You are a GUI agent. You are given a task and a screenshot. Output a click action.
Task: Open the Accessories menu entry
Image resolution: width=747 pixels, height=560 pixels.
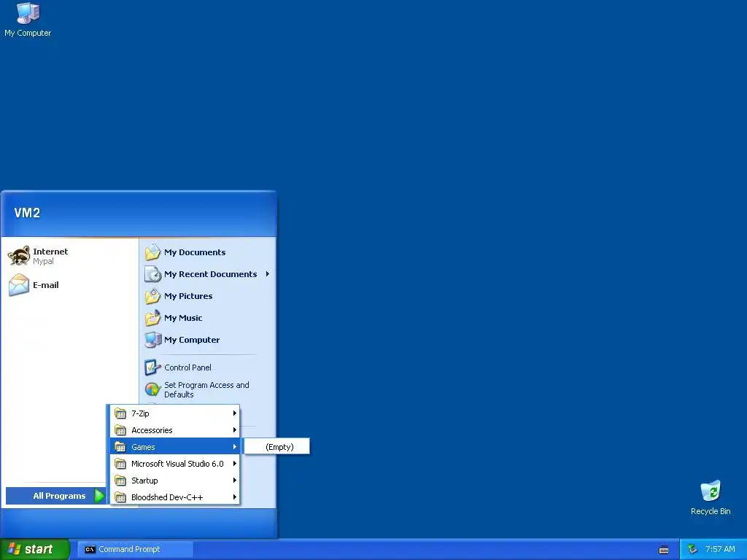174,430
